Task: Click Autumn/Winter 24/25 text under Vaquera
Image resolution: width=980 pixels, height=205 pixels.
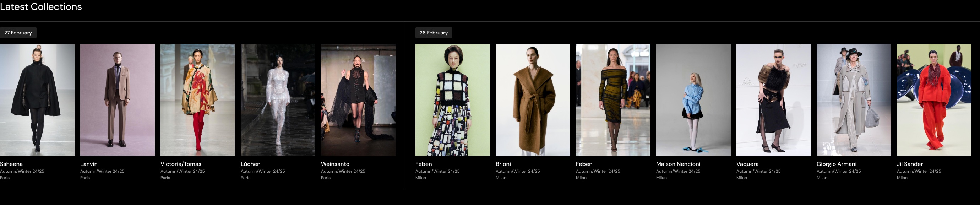Action: [758, 171]
